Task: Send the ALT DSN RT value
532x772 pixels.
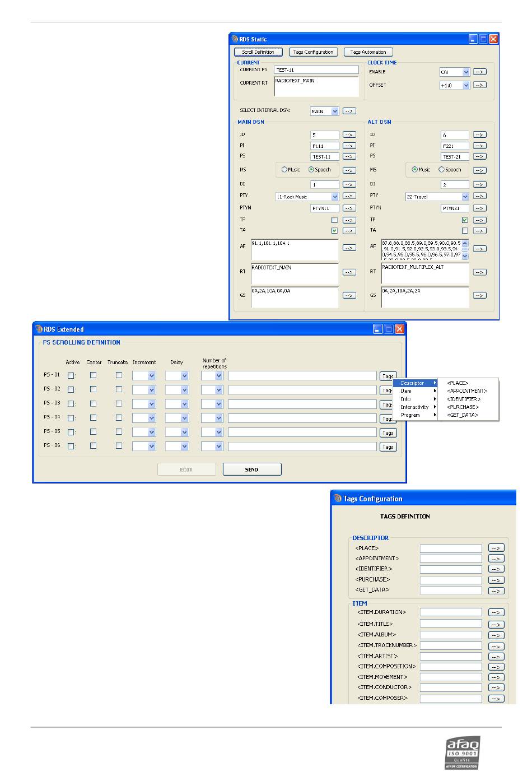Action: click(x=479, y=272)
